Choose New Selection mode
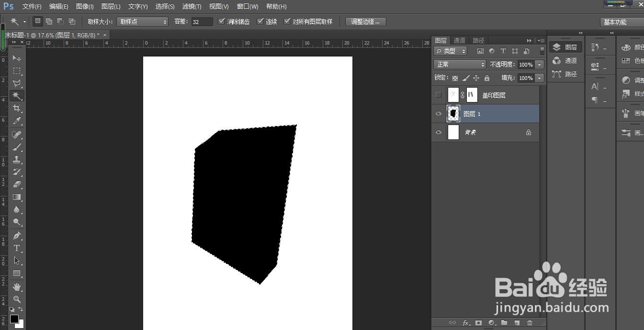The image size is (644, 330). coord(37,21)
